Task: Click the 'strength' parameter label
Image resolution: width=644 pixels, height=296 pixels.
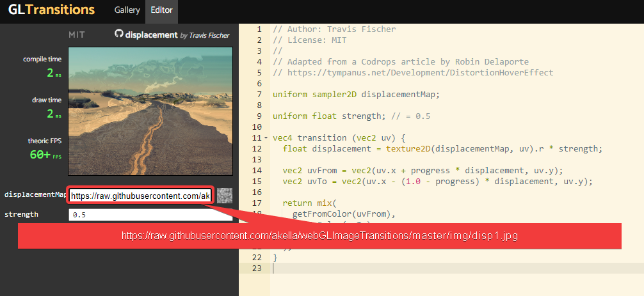Action: point(21,214)
